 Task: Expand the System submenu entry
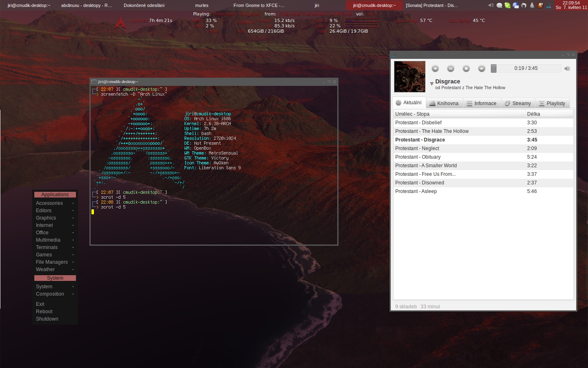click(55, 287)
